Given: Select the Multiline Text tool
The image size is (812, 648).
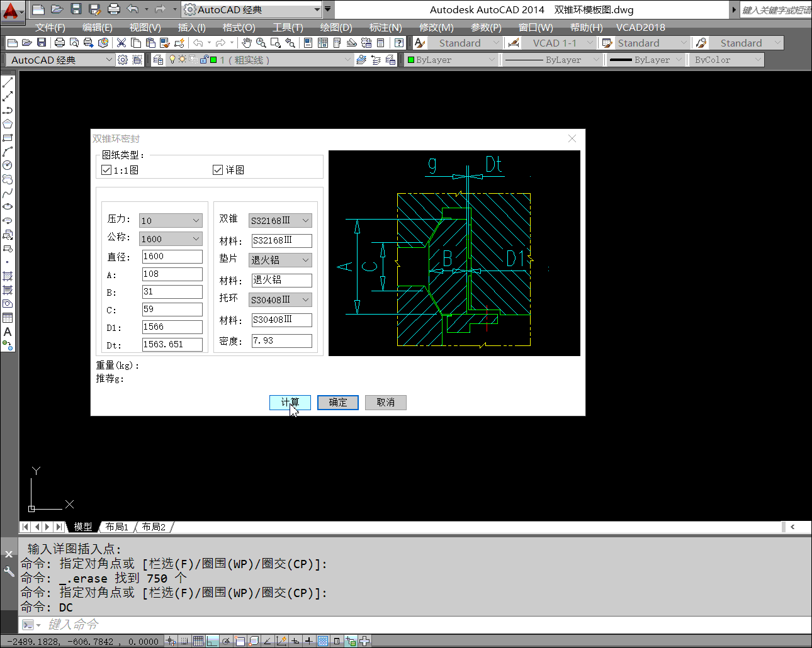Looking at the screenshot, I should pos(8,332).
